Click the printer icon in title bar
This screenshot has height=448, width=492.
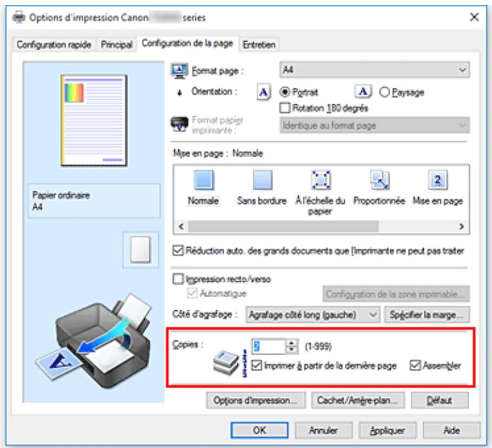point(19,17)
